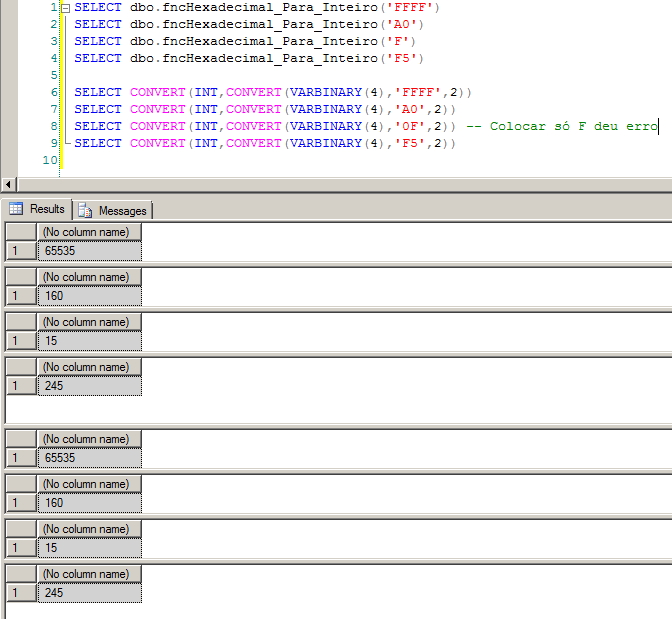This screenshot has height=619, width=672.
Task: Collapse the SQL code block at line 1
Action: pos(66,7)
